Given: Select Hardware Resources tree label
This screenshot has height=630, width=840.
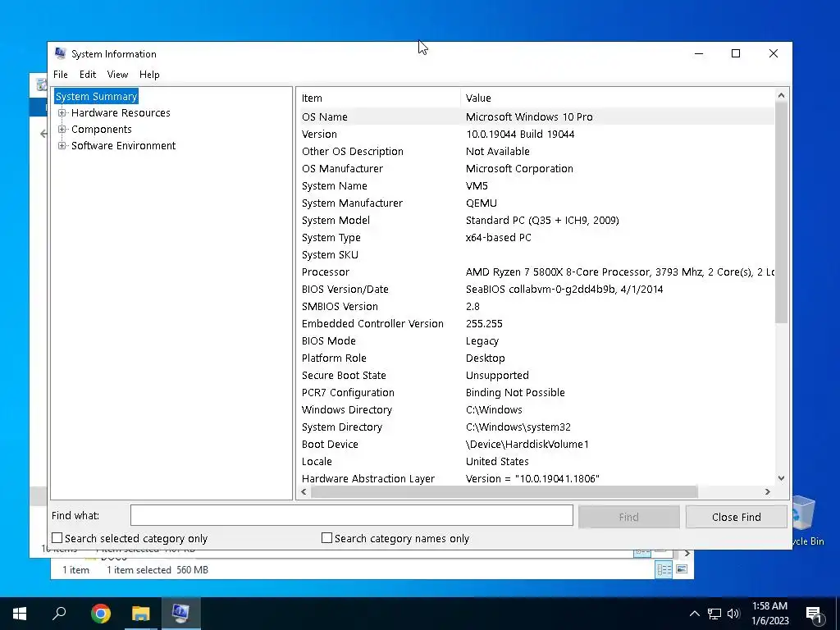Looking at the screenshot, I should [x=121, y=113].
